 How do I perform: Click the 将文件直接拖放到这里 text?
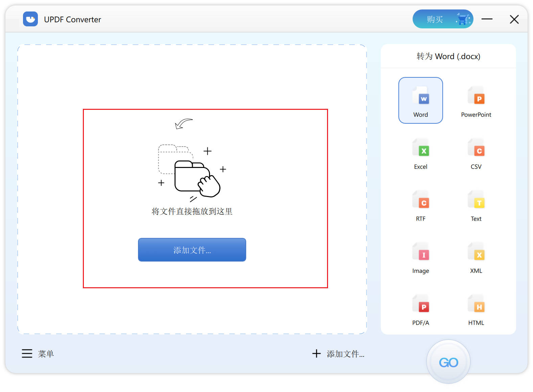[192, 211]
